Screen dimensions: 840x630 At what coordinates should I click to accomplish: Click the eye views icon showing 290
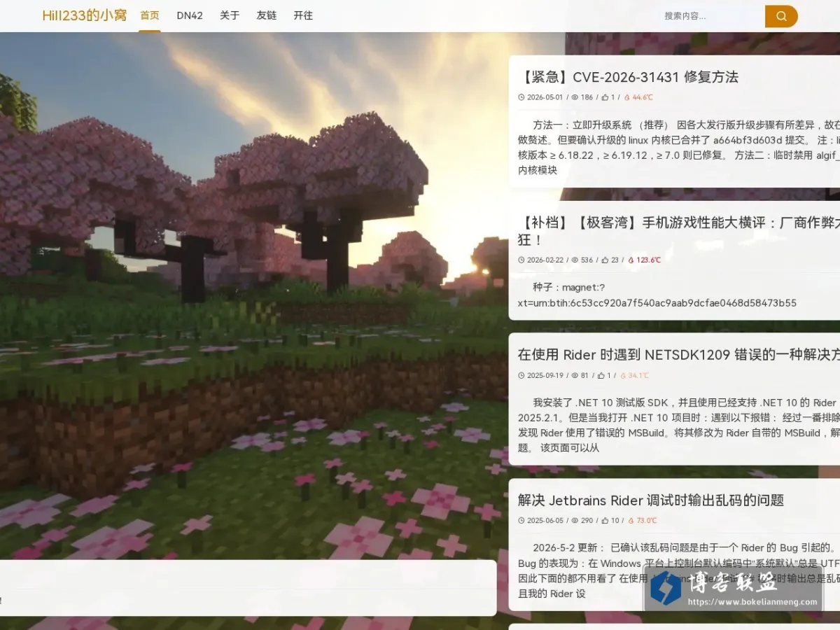point(575,521)
